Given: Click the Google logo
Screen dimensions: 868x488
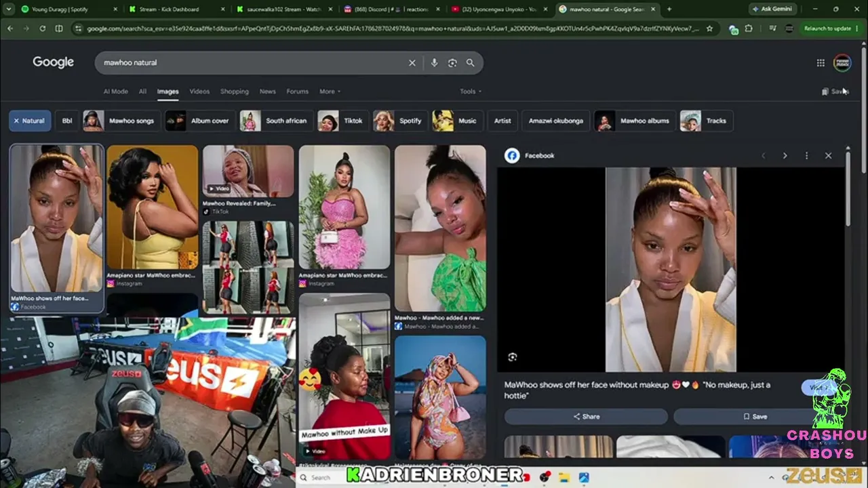Looking at the screenshot, I should point(53,62).
